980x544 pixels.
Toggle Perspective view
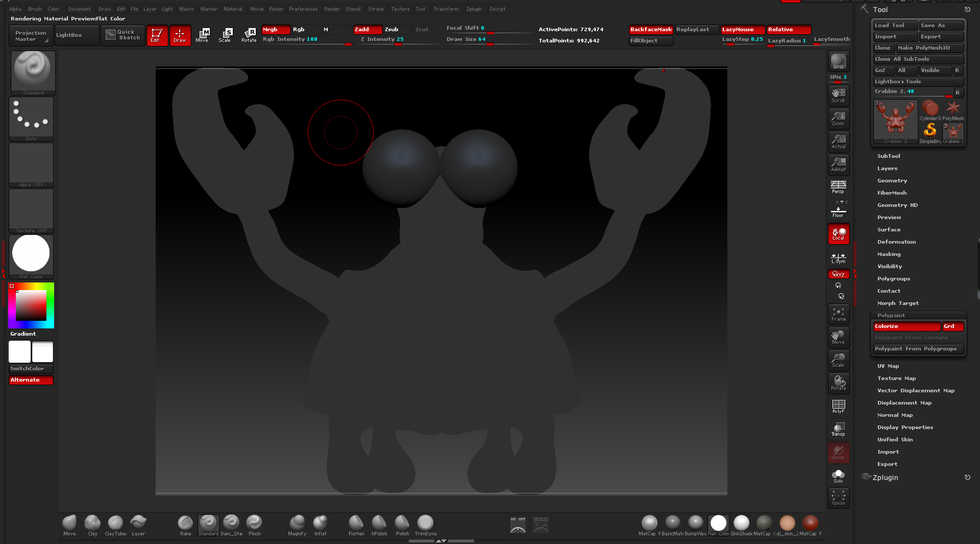pyautogui.click(x=838, y=187)
